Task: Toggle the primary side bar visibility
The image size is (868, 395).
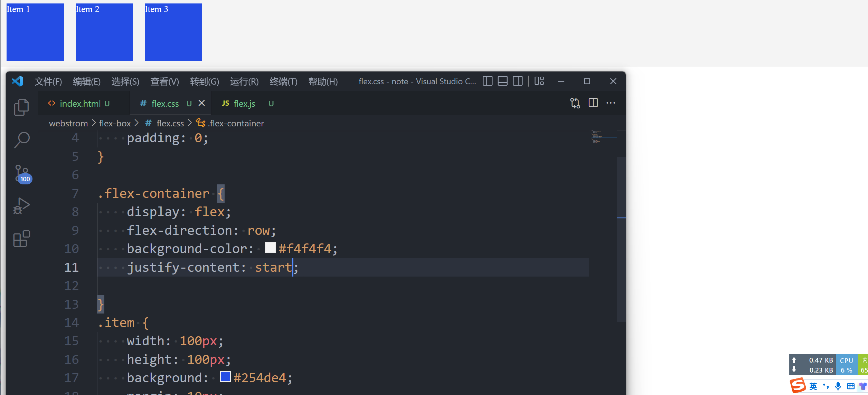Action: [487, 81]
